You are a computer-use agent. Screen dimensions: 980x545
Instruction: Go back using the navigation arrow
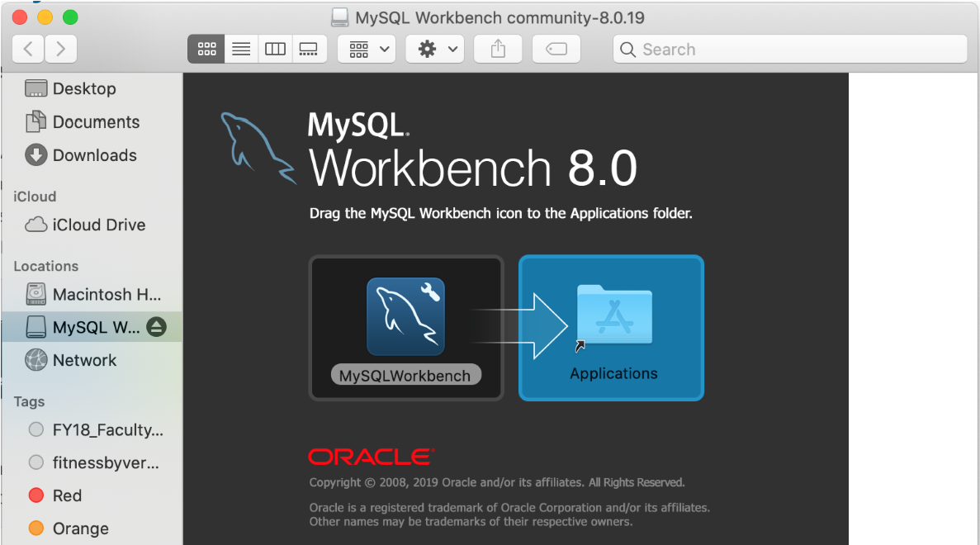tap(27, 49)
